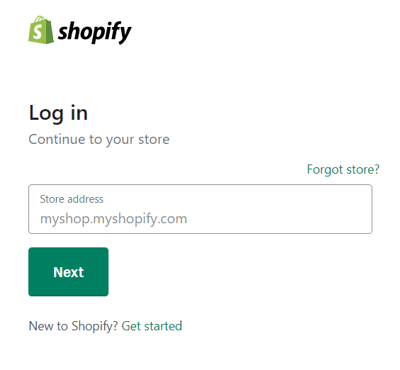Image resolution: width=400 pixels, height=370 pixels.
Task: Click the New to Shopify? text
Action: tap(73, 326)
